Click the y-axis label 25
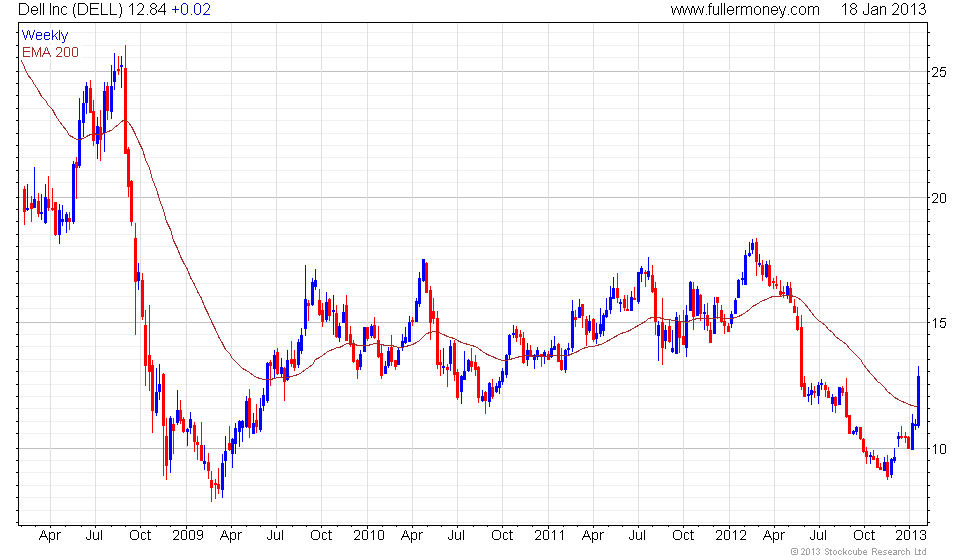Viewport: 980px width, 560px height. coord(939,72)
